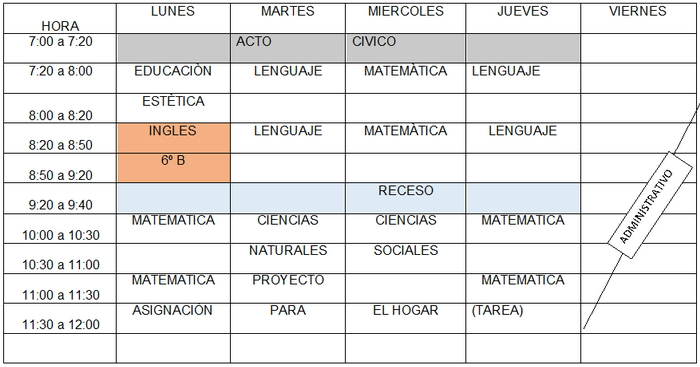This screenshot has height=367, width=700.
Task: Click the PROYECTO cell
Action: [x=288, y=288]
